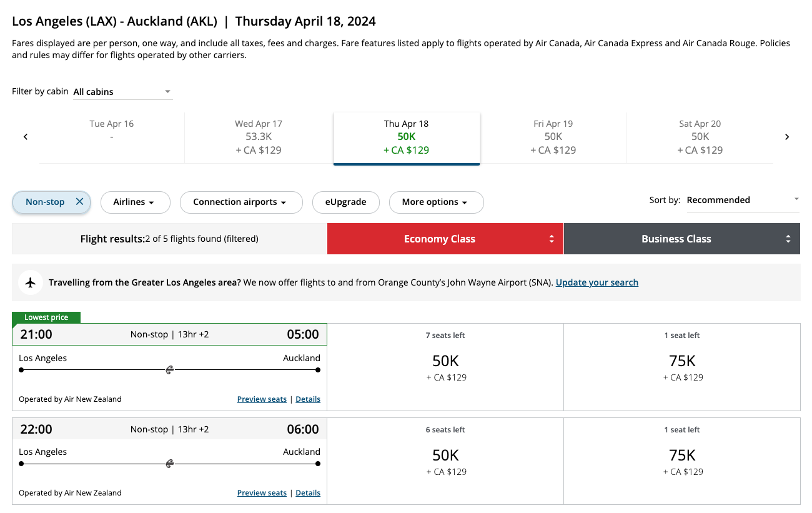Preview seats for the 21:00 flight
Screen dimensions: 812x513
coord(262,399)
